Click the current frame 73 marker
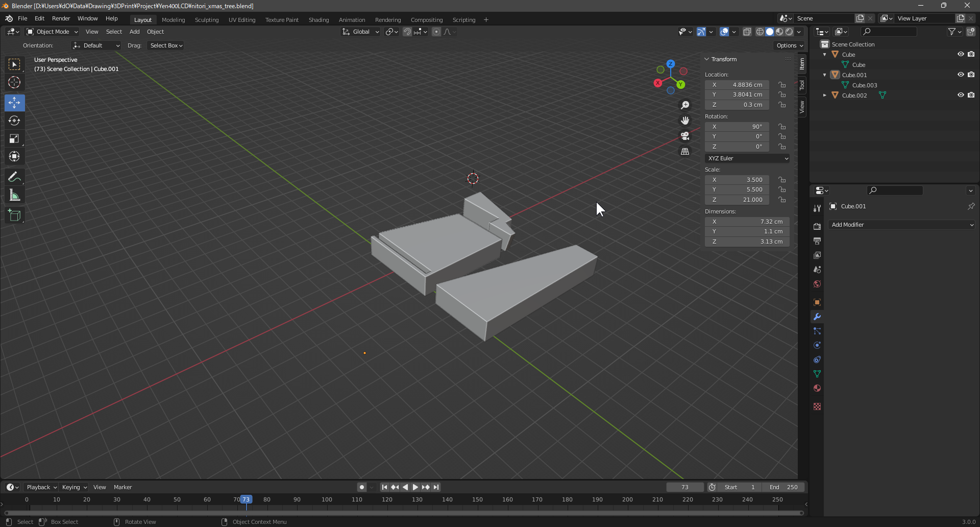The width and height of the screenshot is (980, 527). point(246,499)
